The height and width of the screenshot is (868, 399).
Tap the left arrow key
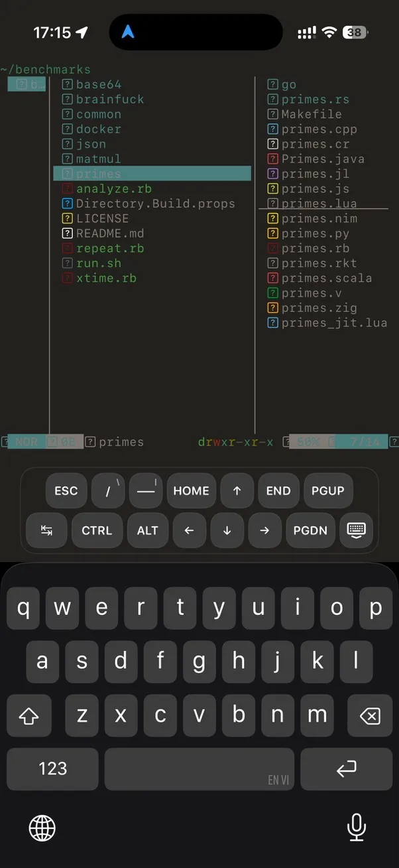click(190, 530)
